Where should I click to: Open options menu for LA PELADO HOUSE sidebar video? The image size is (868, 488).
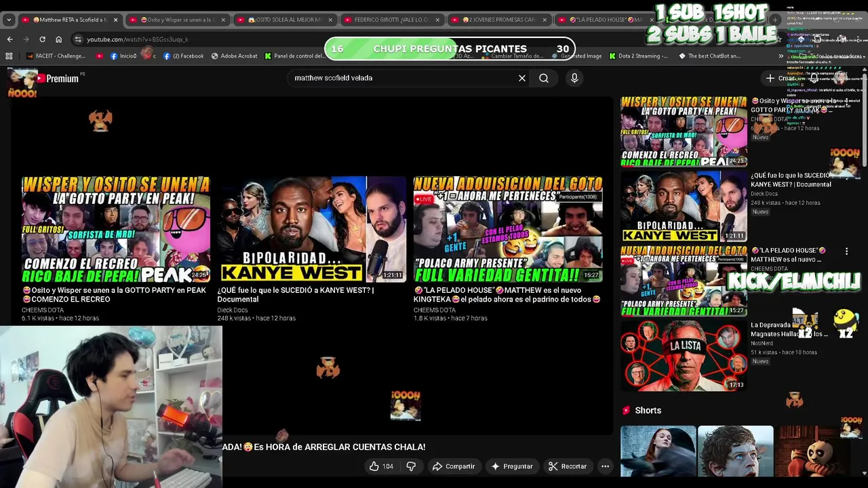click(846, 251)
